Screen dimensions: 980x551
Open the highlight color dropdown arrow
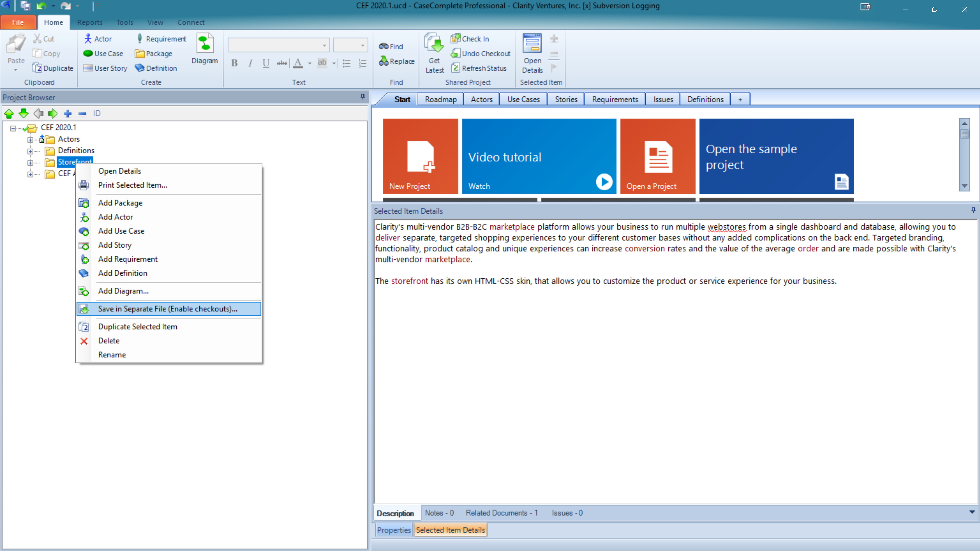(x=334, y=63)
